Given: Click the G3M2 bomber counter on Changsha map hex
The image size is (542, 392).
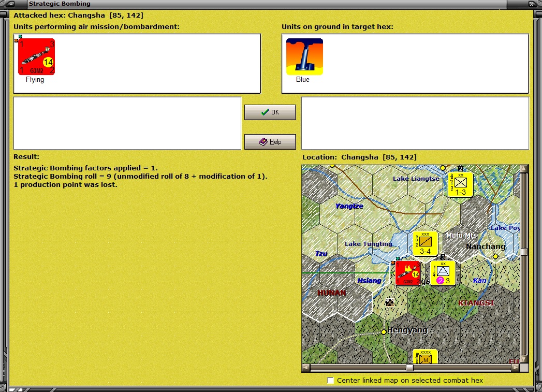Looking at the screenshot, I should [407, 273].
